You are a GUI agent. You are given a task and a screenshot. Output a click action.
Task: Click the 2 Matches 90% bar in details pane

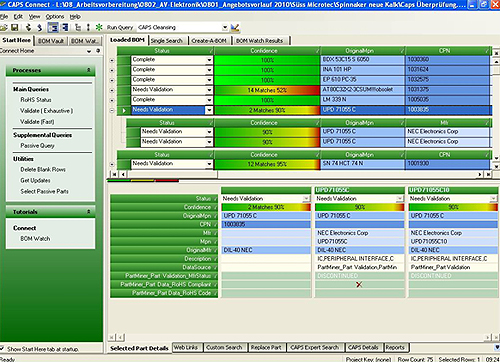(x=266, y=207)
